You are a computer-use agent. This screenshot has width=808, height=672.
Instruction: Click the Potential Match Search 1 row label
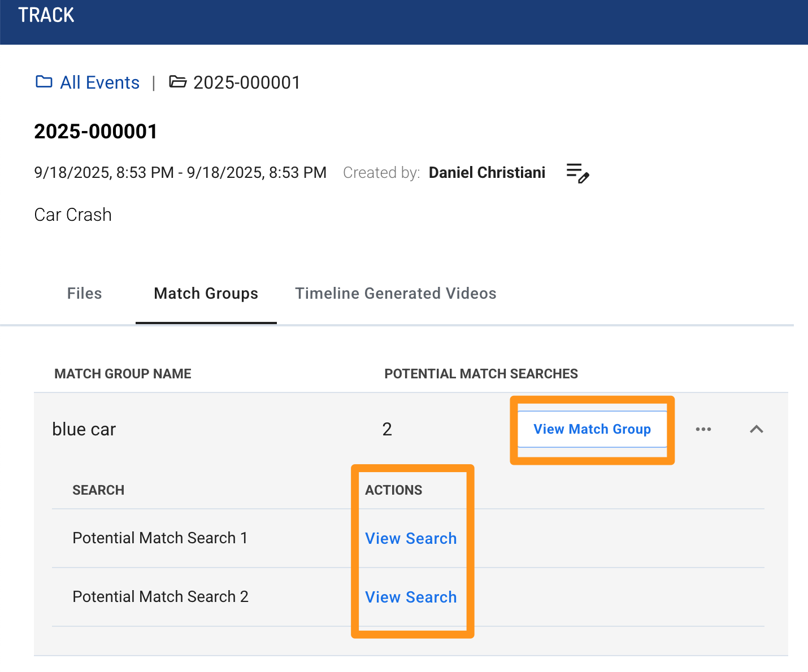click(160, 538)
